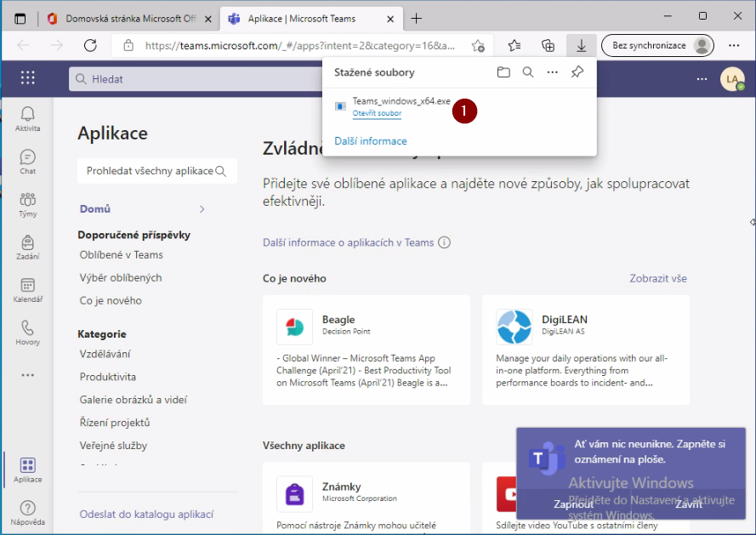This screenshot has height=535, width=756.
Task: Close the Aplikace Microsoft Teams tab
Action: [390, 20]
